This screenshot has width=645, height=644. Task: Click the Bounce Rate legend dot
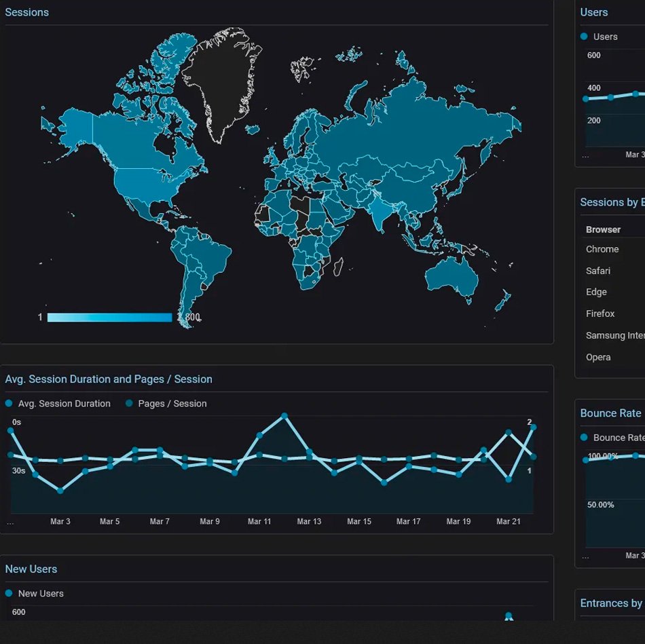coord(584,438)
